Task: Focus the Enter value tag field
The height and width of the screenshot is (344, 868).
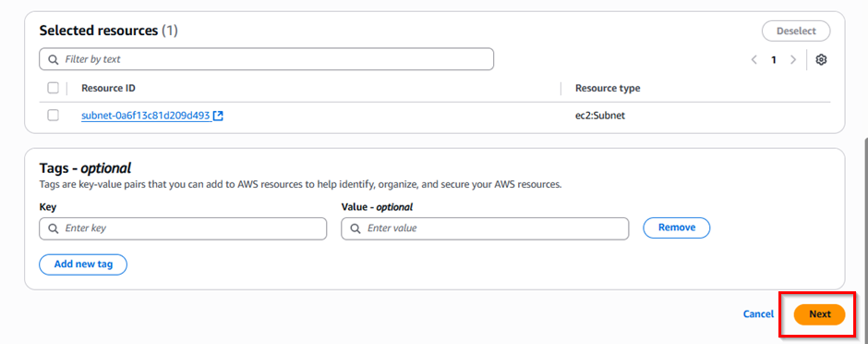Action: pos(485,228)
